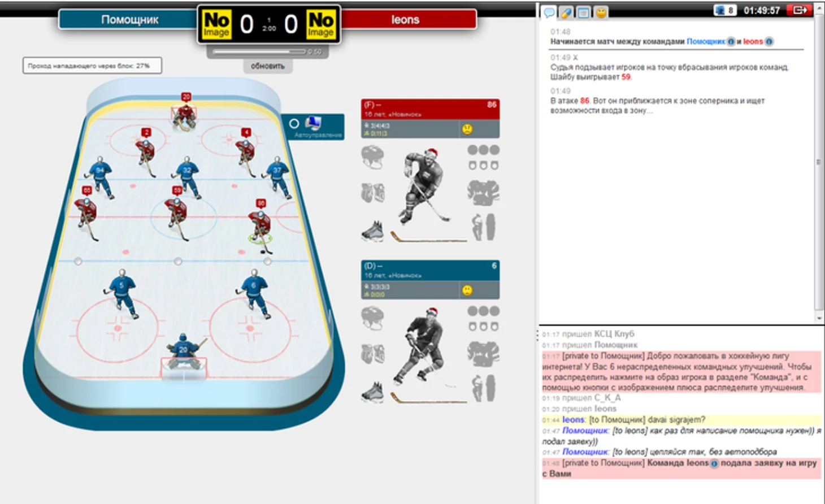The image size is (825, 504).
Task: Click the red exit button
Action: click(x=800, y=10)
